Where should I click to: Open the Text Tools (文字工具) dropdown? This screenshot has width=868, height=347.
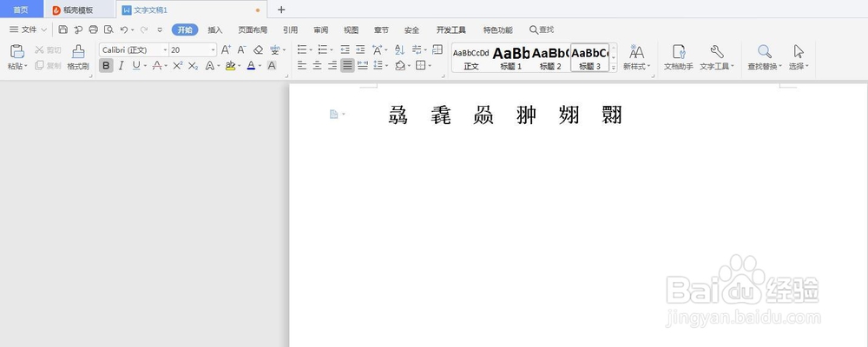717,57
